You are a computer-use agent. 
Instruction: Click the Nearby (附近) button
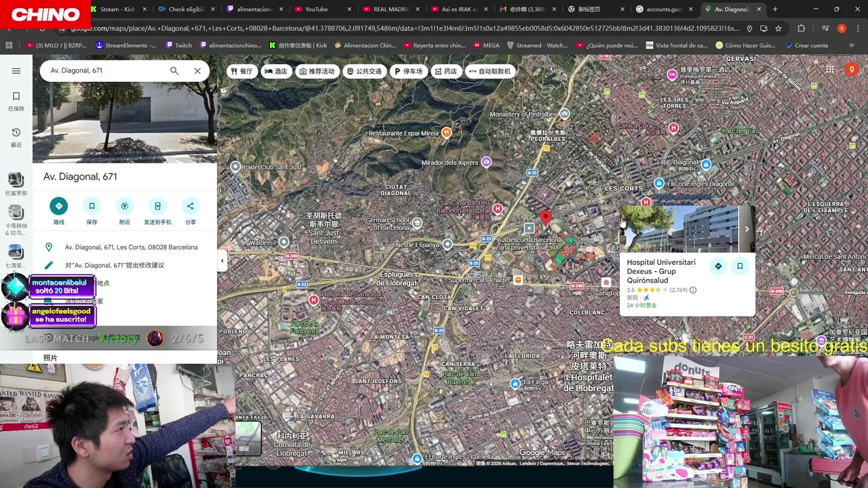pos(125,211)
